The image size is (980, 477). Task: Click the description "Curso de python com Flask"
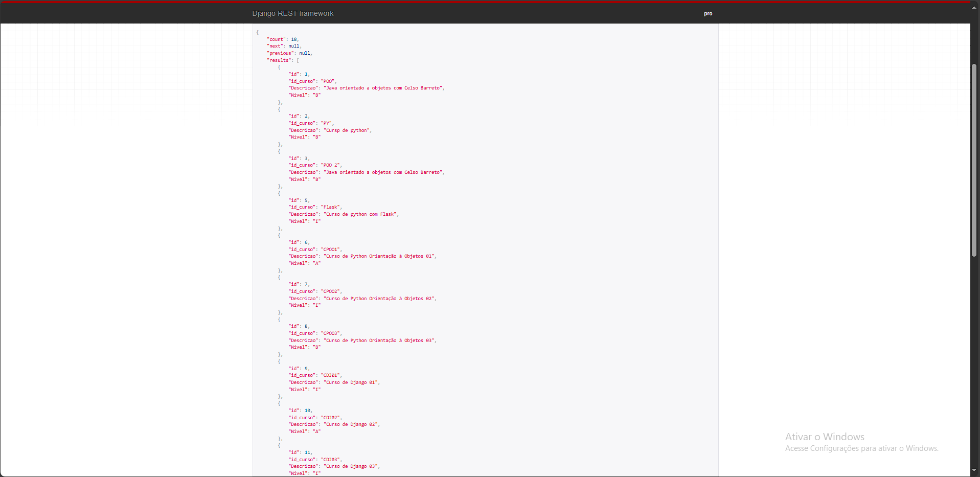click(360, 214)
